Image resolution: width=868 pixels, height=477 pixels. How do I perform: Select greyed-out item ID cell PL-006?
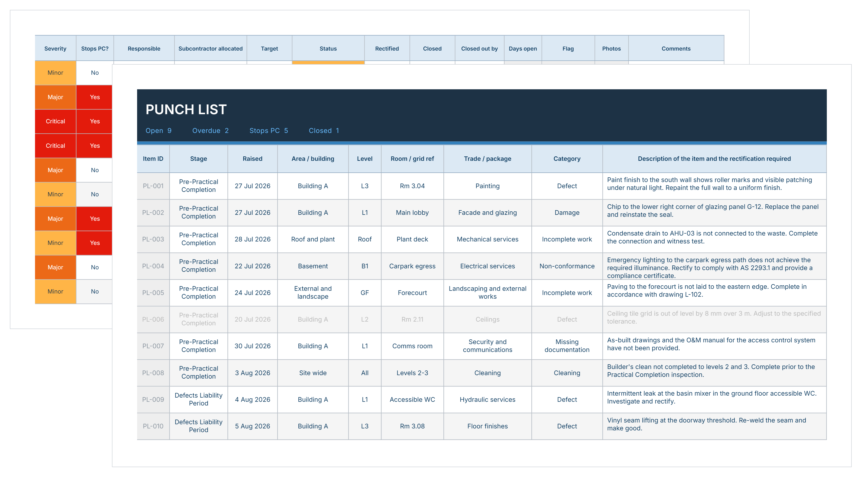click(x=153, y=320)
